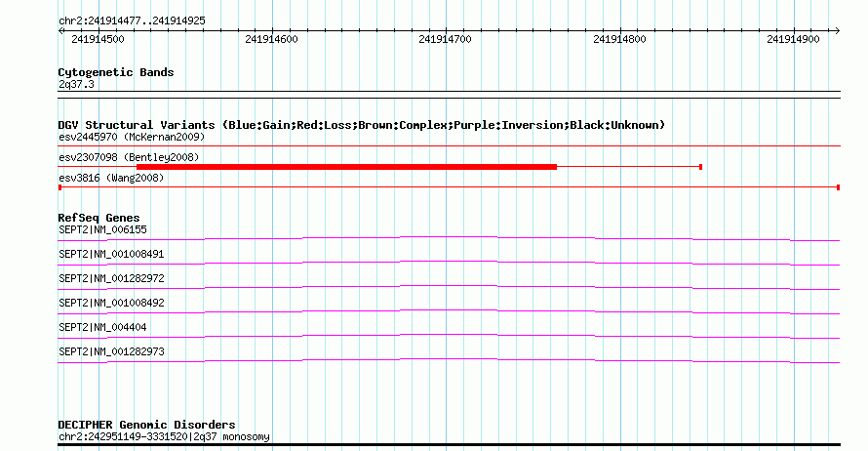Open transcript SEPT2|NM_001008492
This screenshot has width=868, height=451.
coord(111,303)
